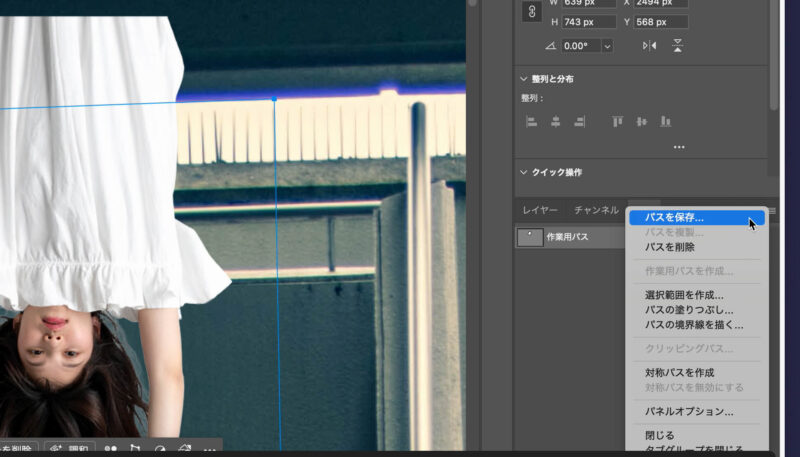Viewport: 800px width, 457px height.
Task: Align top edges in 整列 section
Action: click(618, 121)
